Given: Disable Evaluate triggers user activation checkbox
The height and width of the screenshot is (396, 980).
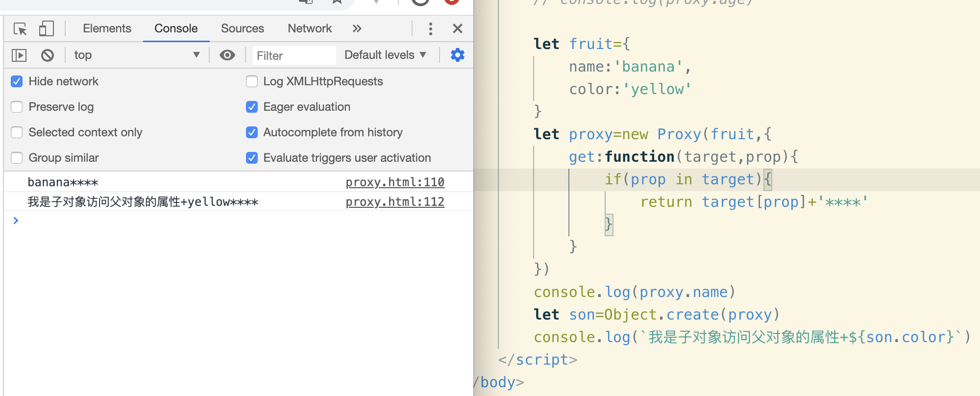Looking at the screenshot, I should (252, 158).
